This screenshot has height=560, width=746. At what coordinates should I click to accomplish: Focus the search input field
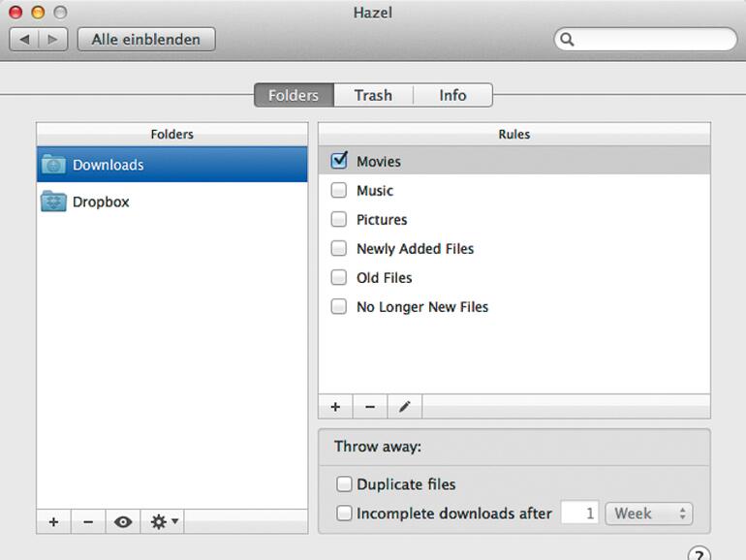(x=645, y=39)
